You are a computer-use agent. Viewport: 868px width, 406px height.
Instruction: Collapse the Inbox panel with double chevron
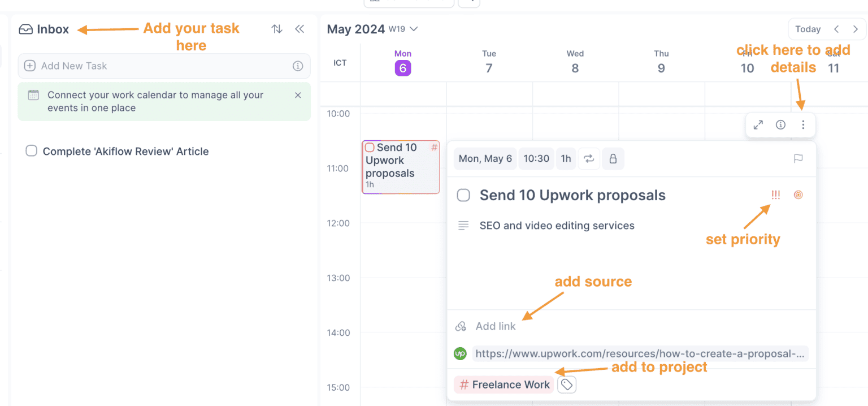click(300, 29)
